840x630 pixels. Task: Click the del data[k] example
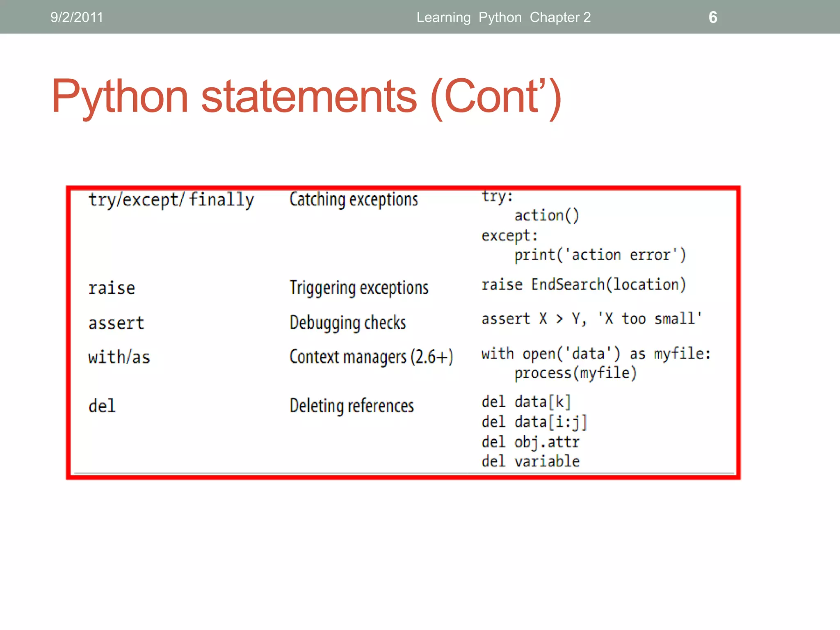coord(526,402)
